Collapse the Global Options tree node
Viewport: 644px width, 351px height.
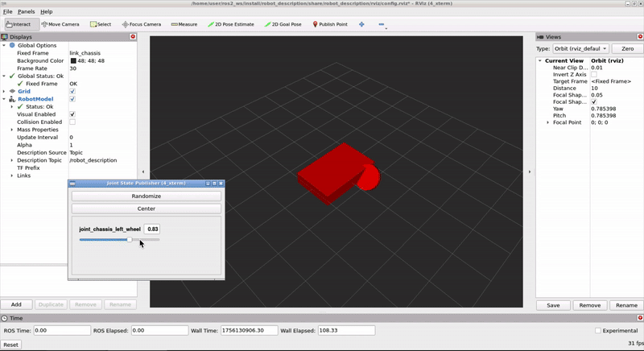pyautogui.click(x=4, y=45)
